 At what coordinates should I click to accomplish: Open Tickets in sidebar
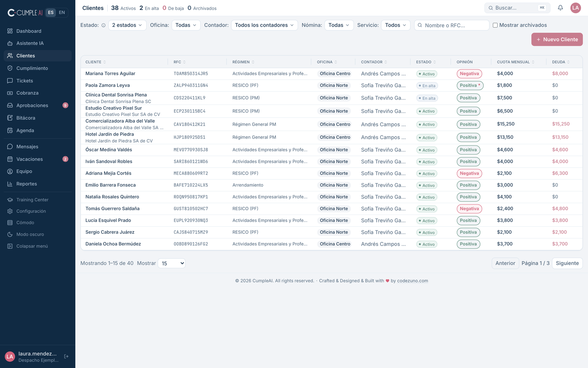pos(37,81)
